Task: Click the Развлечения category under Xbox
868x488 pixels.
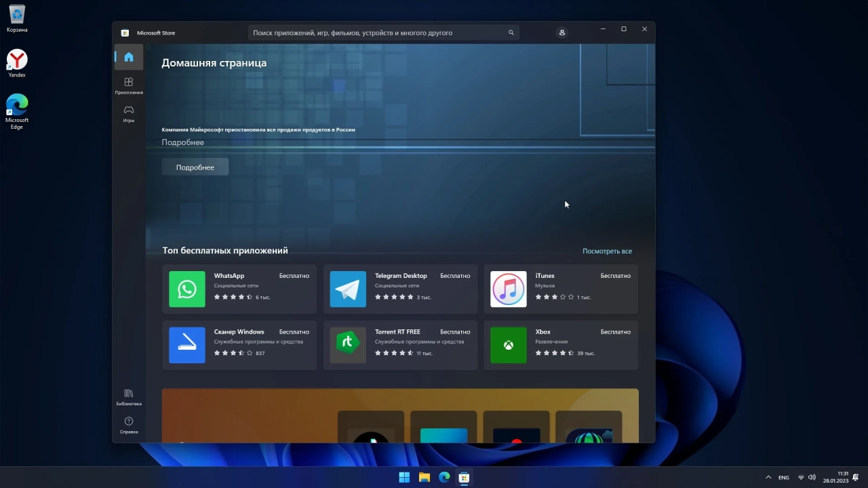Action: 551,342
